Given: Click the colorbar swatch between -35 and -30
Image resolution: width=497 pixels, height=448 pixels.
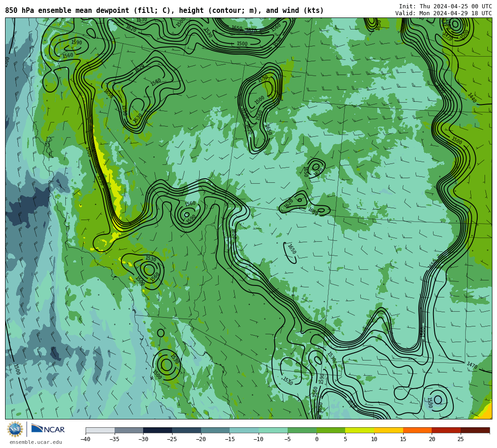Looking at the screenshot, I should point(129,430).
